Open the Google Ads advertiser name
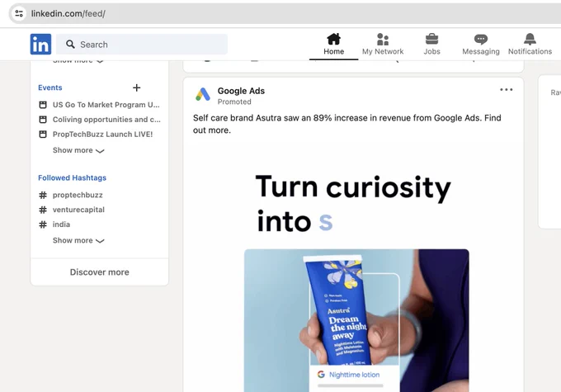The height and width of the screenshot is (392, 561). click(x=241, y=91)
